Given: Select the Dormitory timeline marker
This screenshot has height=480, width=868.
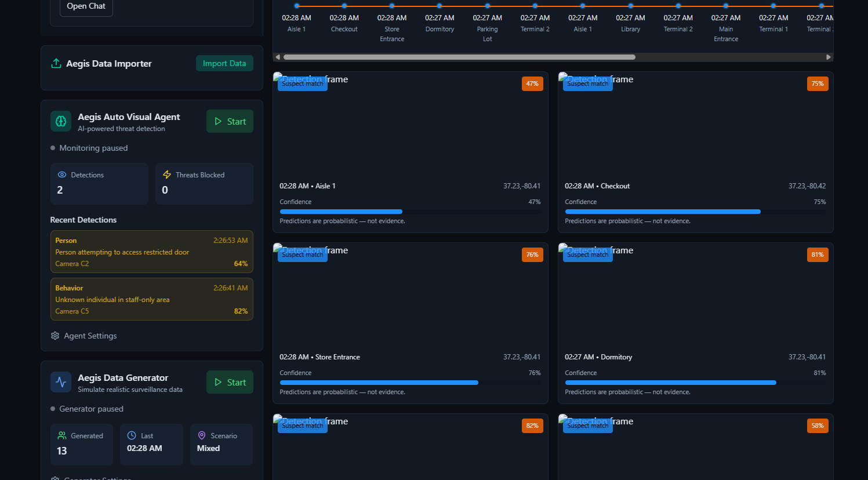Looking at the screenshot, I should pos(440,6).
